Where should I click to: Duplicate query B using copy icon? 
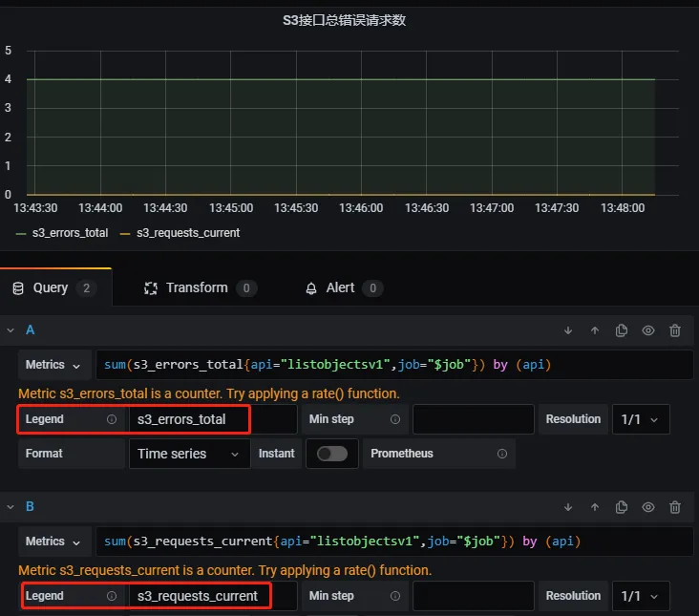(x=622, y=507)
